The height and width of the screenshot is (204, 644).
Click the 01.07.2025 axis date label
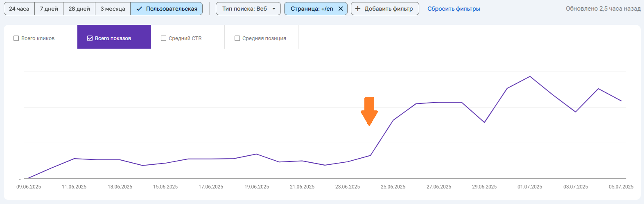[530, 187]
